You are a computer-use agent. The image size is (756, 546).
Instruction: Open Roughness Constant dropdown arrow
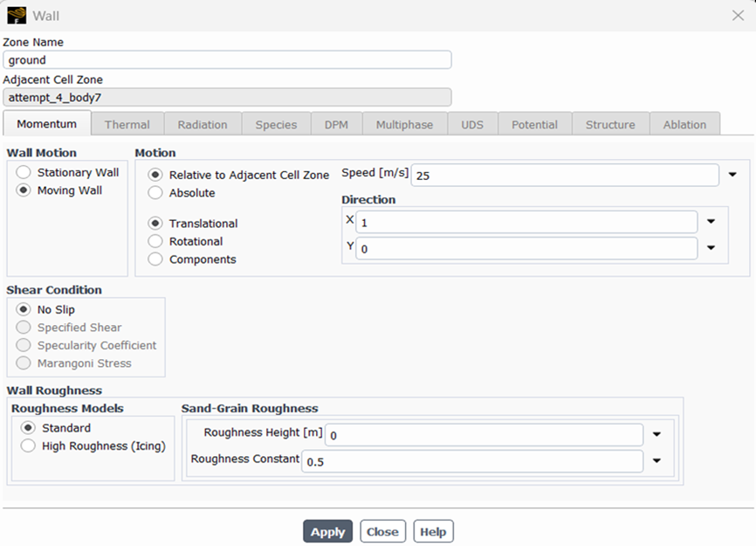tap(656, 461)
